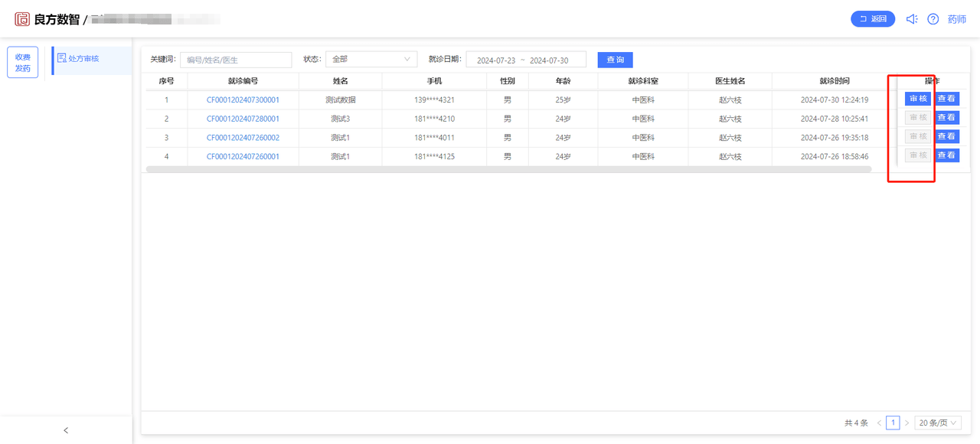Click phone number 181****4125
The image size is (980, 444).
click(x=434, y=157)
